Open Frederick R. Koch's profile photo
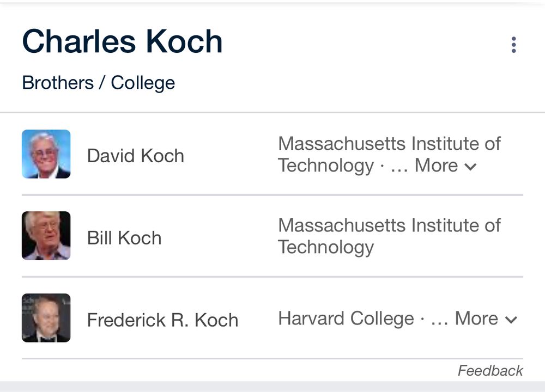The image size is (545, 392). tap(46, 318)
